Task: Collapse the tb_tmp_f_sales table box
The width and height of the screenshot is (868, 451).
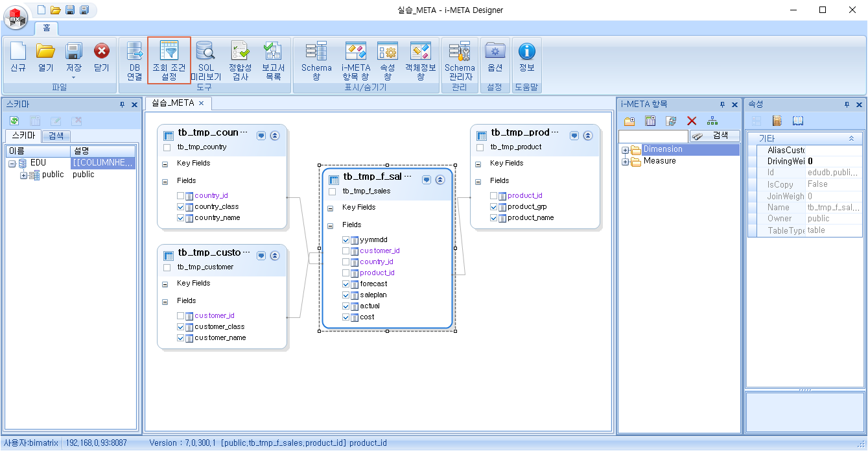Action: point(440,180)
